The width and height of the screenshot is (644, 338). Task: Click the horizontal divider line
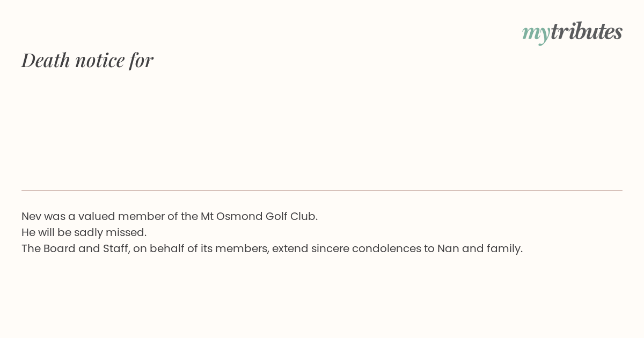[322, 190]
